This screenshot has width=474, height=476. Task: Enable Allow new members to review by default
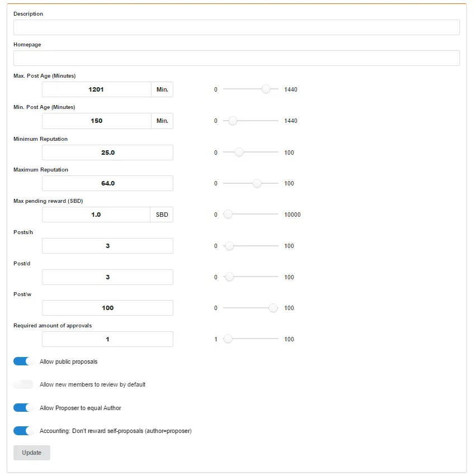pyautogui.click(x=23, y=384)
